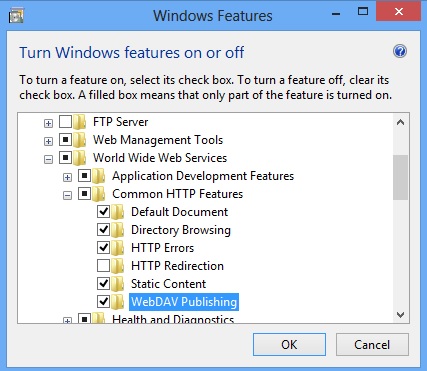Click the Windows Features title bar icon
This screenshot has height=371, width=427.
tap(16, 15)
